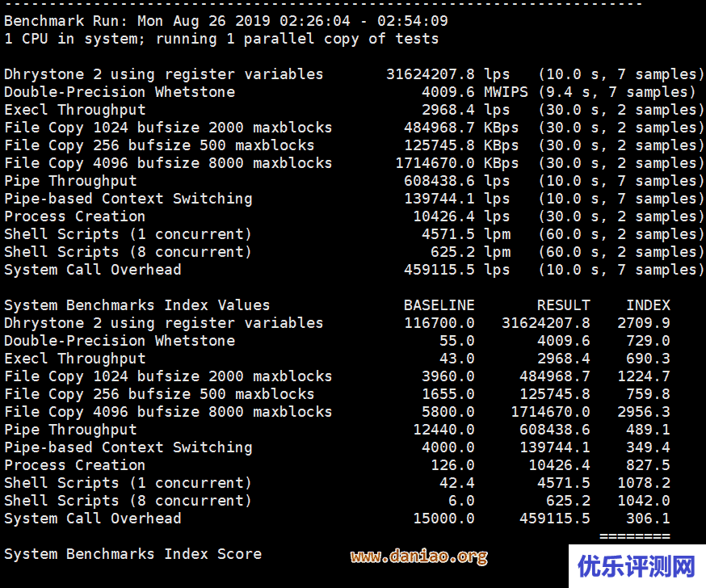The image size is (706, 588).
Task: Click the baseline value 116700.0
Action: 439,323
